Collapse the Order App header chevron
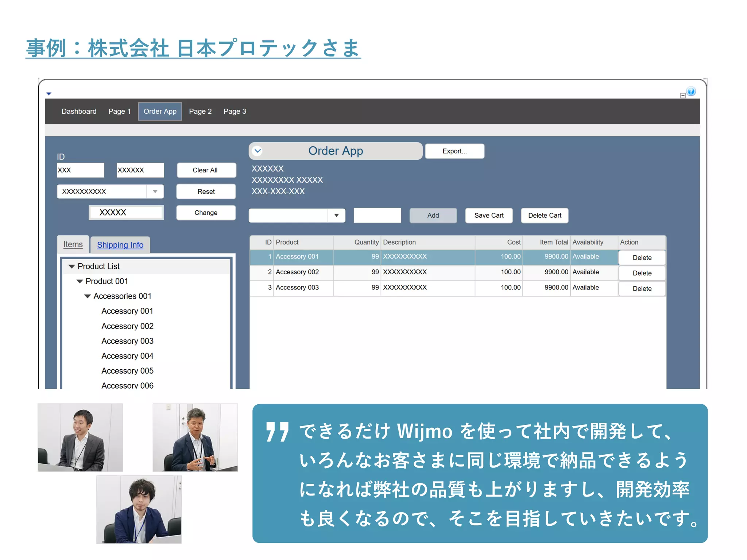The height and width of the screenshot is (560, 747). click(258, 151)
